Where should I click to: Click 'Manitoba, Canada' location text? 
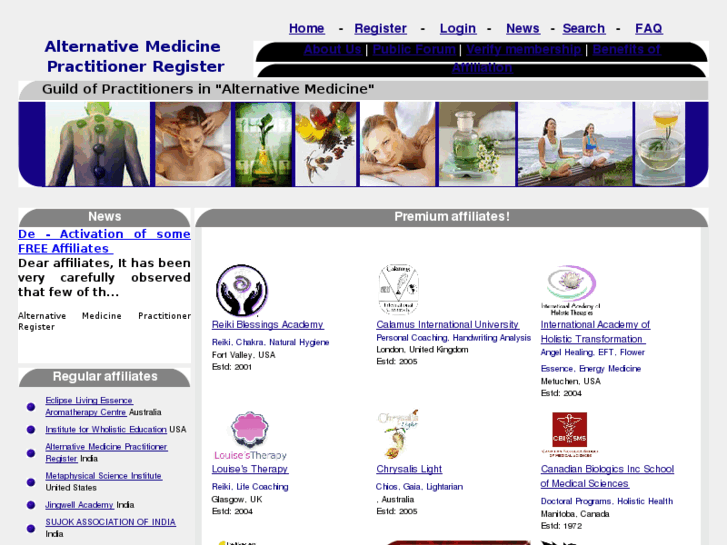pos(575,514)
